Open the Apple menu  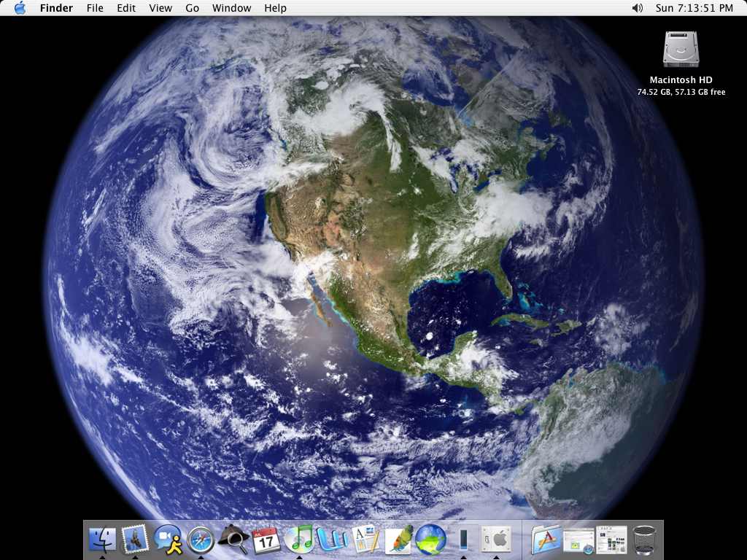coord(20,8)
